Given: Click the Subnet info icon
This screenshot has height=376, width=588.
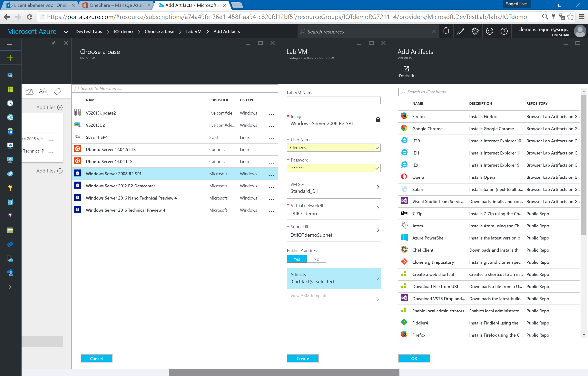Looking at the screenshot, I should point(306,227).
